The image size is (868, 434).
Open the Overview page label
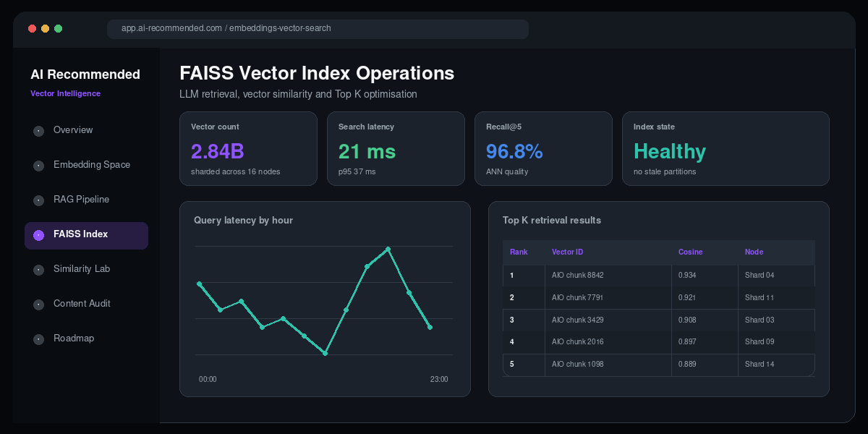coord(73,130)
